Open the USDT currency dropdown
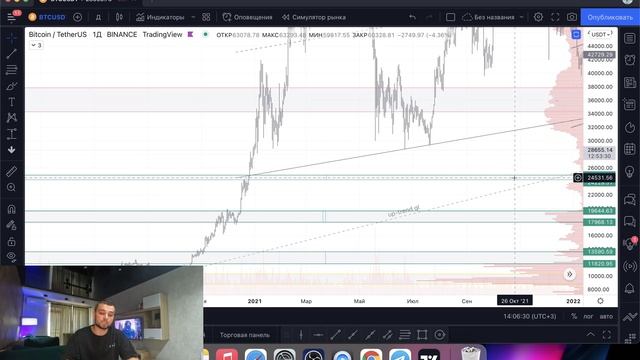 point(600,35)
